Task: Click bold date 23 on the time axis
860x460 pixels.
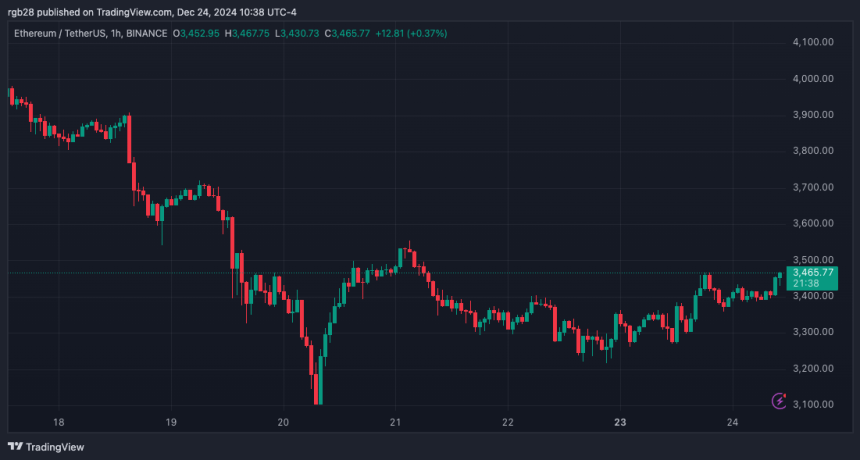Action: pos(620,422)
